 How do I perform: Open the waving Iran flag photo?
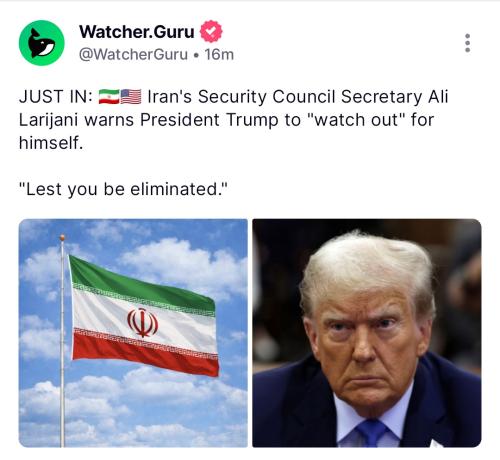tap(133, 333)
